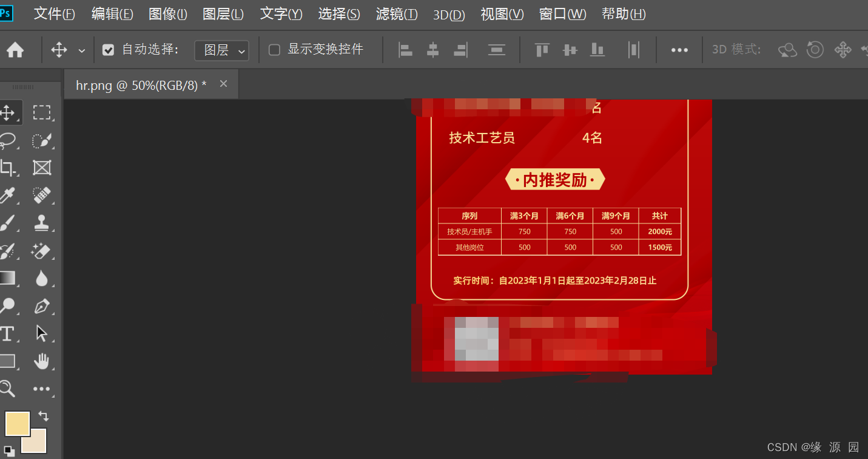Click the 3D pan object icon

click(843, 50)
